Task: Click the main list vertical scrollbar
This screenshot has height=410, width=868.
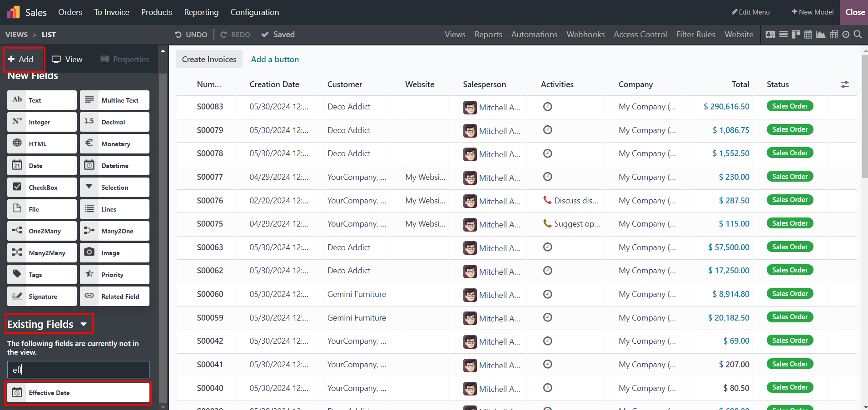Action: 864,118
